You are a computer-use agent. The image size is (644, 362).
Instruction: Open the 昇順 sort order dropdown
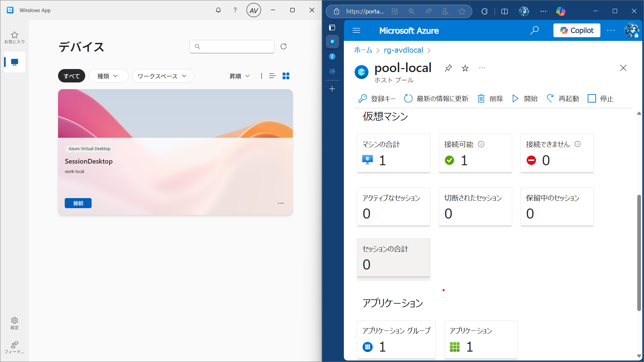tap(239, 76)
